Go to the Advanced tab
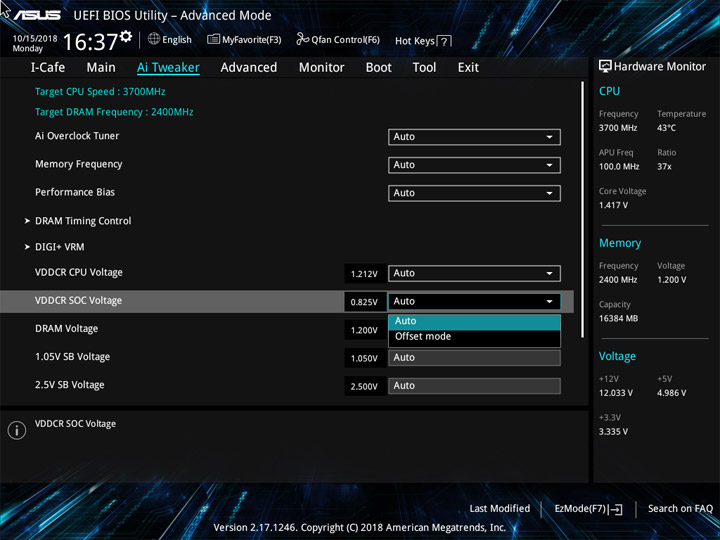Viewport: 720px width, 540px height. (248, 68)
